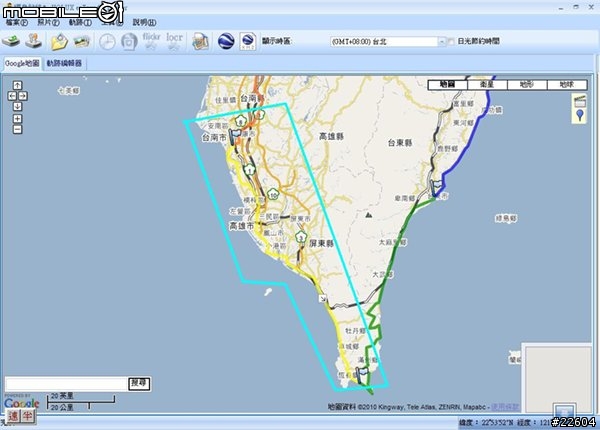Click the add photos toolbar icon

coord(82,41)
